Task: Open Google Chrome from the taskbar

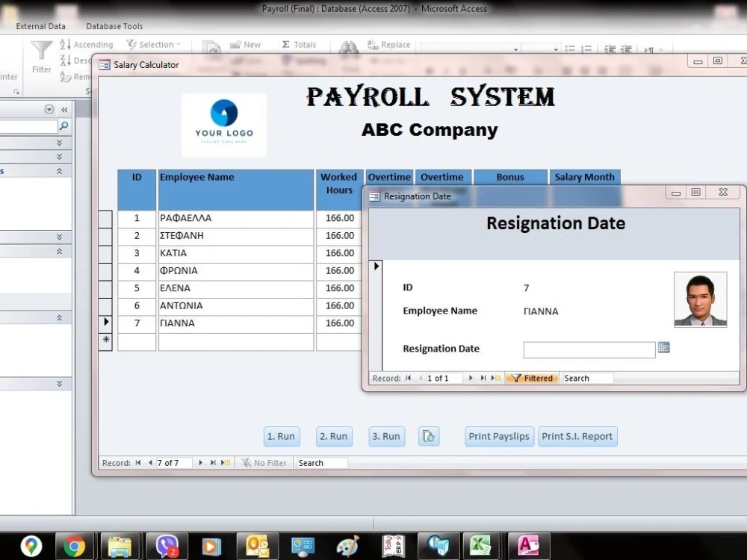Action: coord(74,546)
